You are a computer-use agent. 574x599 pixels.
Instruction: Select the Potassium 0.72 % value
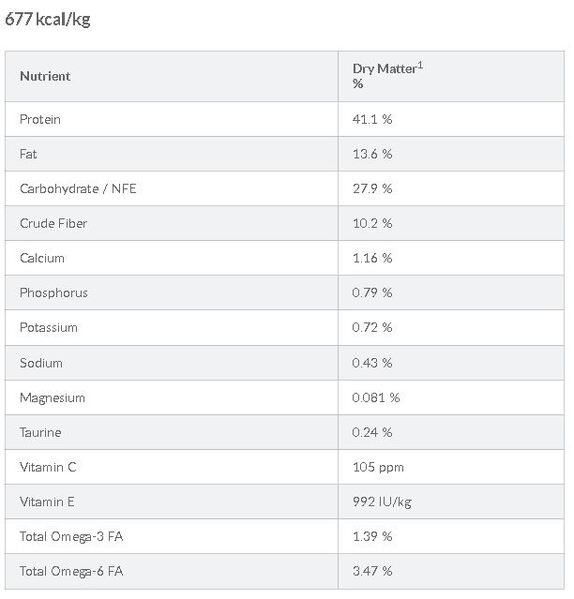pyautogui.click(x=372, y=327)
